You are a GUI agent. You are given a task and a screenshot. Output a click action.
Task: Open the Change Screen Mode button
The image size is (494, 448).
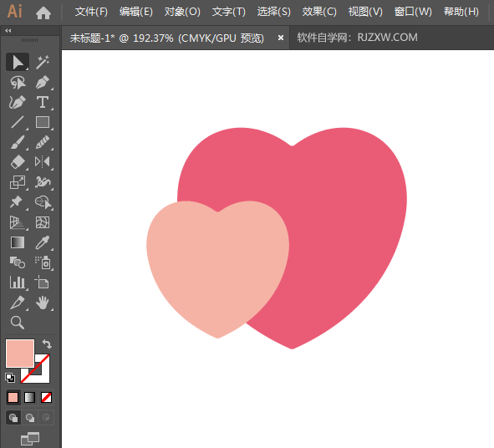pyautogui.click(x=30, y=439)
